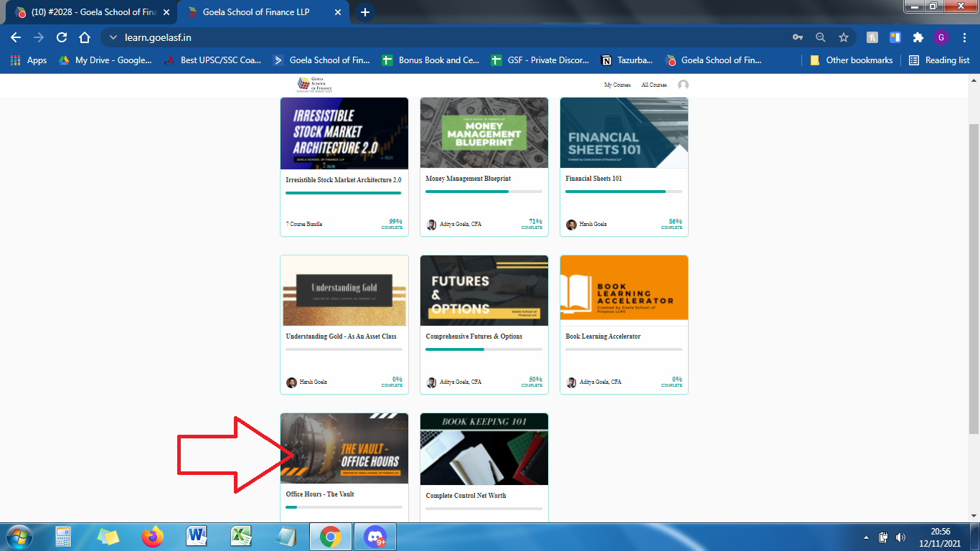Click the author avatar on Financial Sheets 101
Screen dimensions: 980x551
571,225
